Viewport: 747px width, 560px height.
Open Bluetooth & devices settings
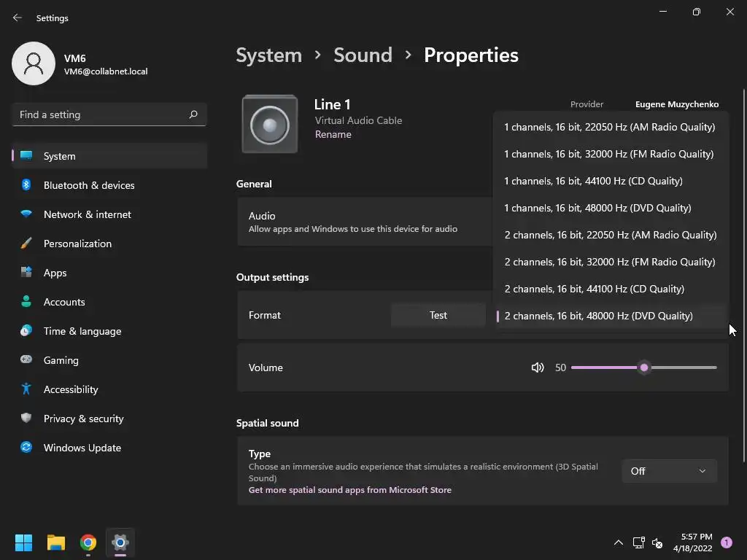point(89,185)
